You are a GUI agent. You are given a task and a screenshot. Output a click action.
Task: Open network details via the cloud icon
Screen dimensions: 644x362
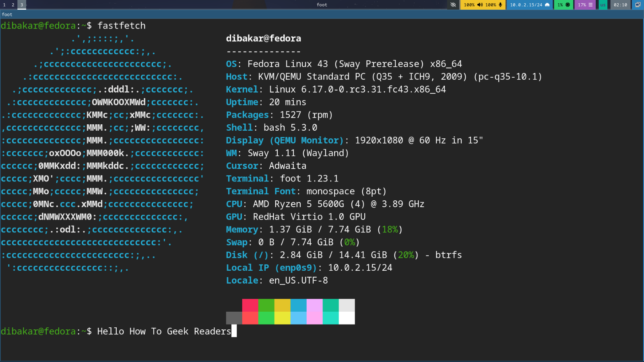click(547, 5)
